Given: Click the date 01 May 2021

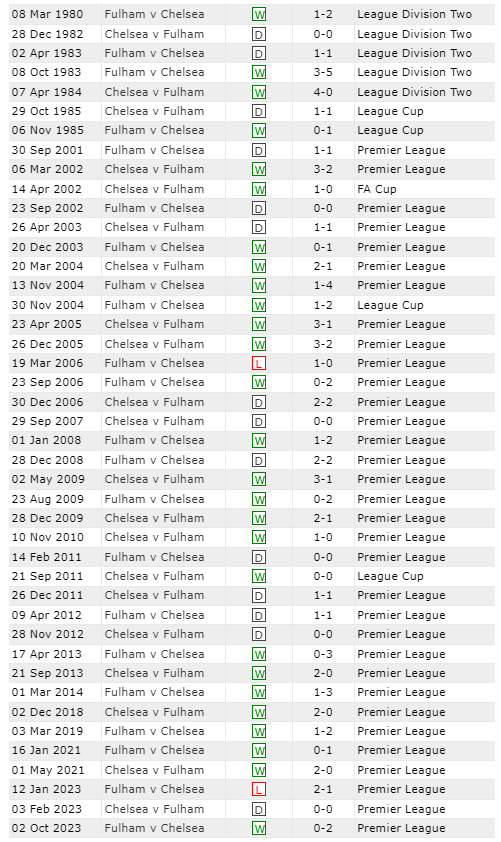Looking at the screenshot, I should pyautogui.click(x=48, y=770).
